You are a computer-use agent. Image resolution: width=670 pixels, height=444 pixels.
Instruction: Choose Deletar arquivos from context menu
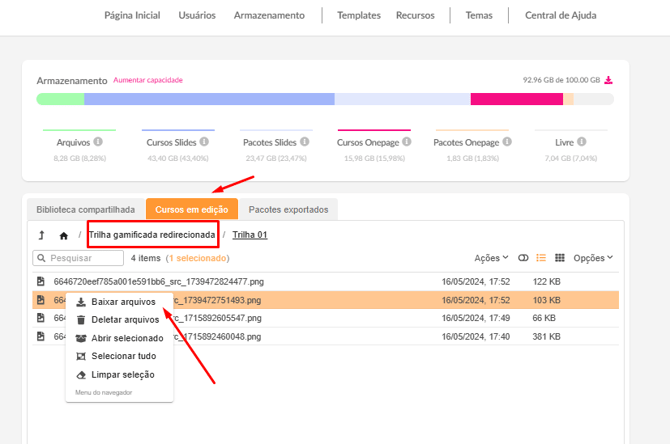pyautogui.click(x=124, y=320)
